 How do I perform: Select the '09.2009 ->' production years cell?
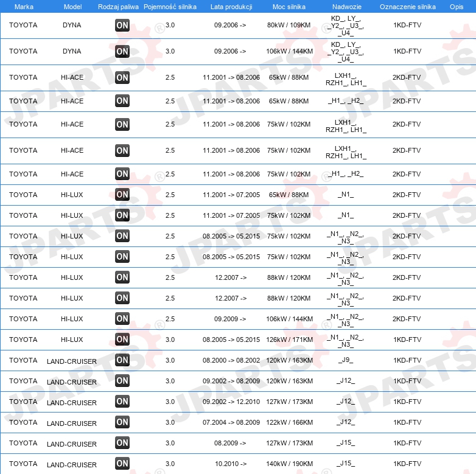pos(230,319)
